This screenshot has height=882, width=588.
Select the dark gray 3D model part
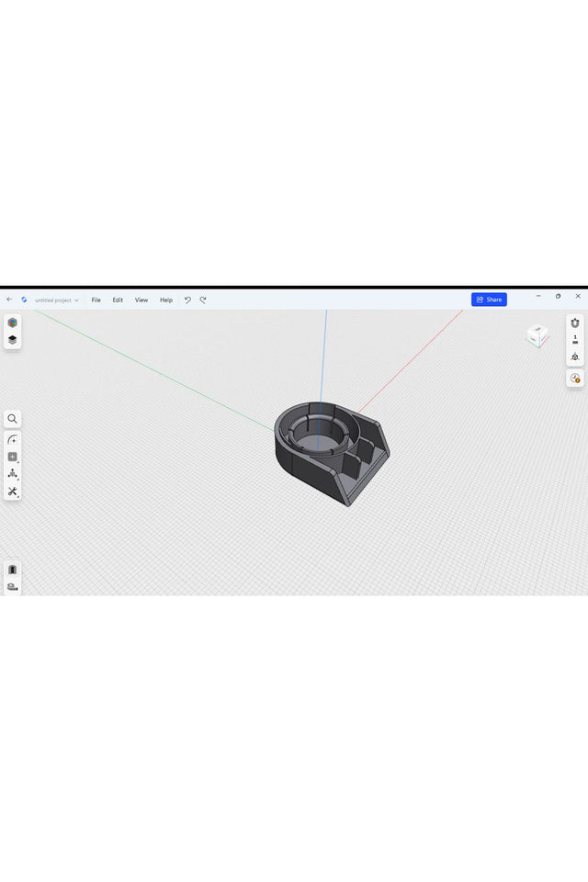coord(331,453)
